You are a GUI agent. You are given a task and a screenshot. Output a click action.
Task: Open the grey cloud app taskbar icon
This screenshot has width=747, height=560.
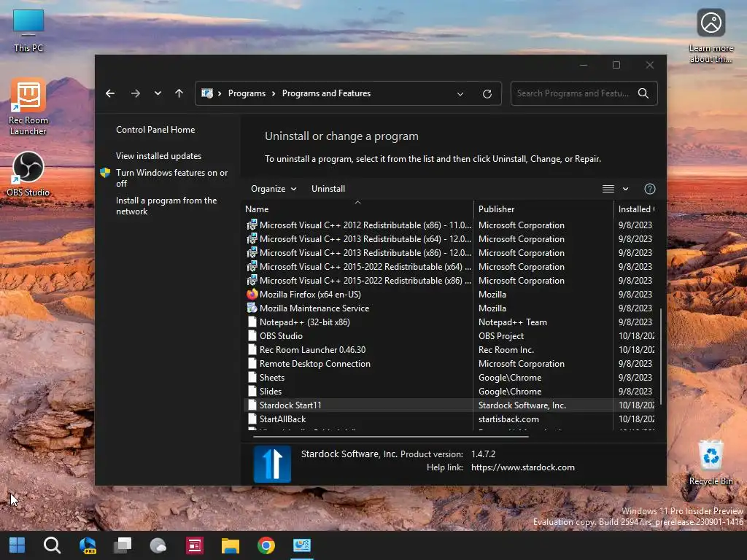pyautogui.click(x=158, y=545)
